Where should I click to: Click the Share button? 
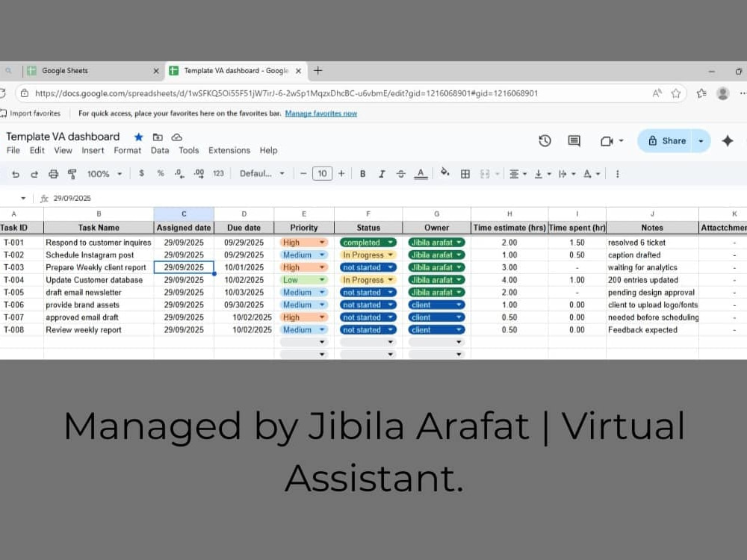666,141
